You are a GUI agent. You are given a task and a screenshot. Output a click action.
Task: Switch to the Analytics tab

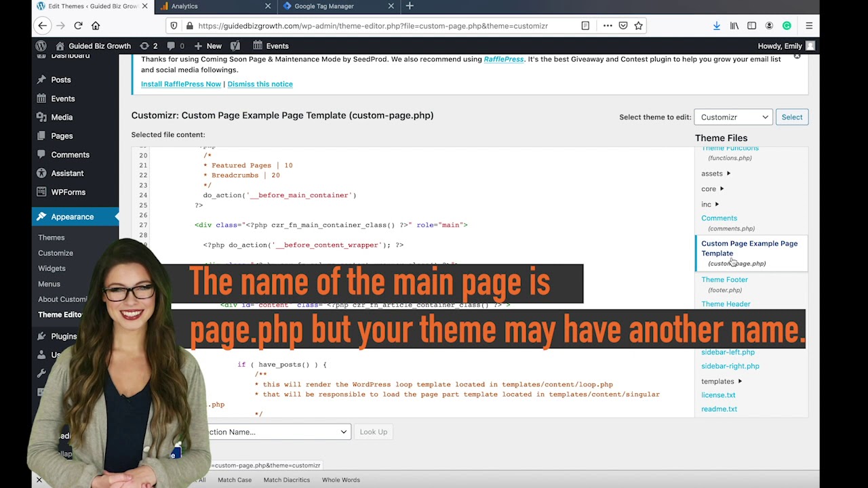click(x=214, y=6)
